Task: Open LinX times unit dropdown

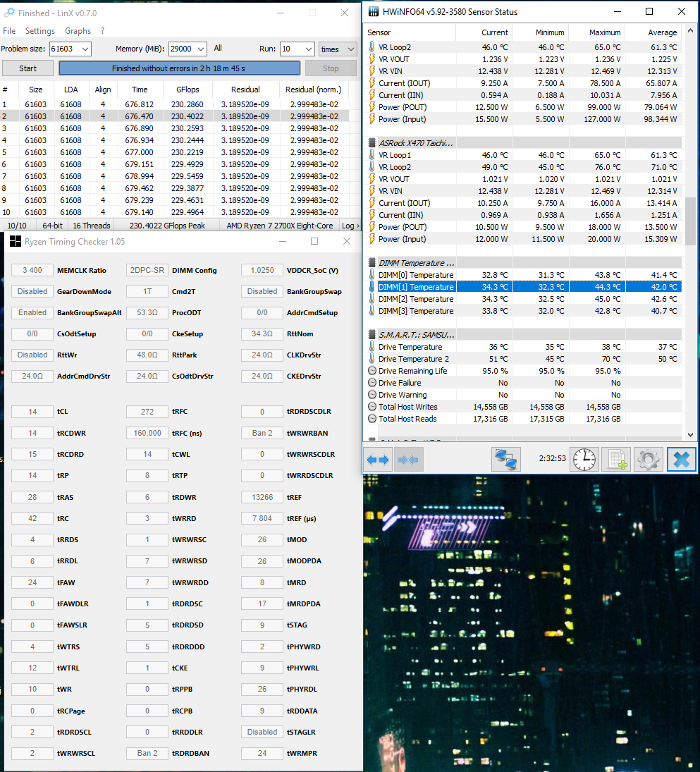Action: (350, 49)
